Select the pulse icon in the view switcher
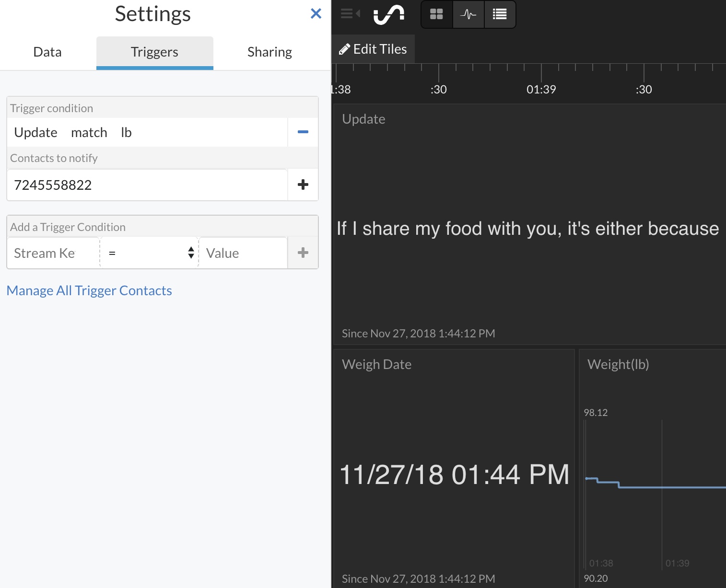Screen dimensions: 726x588 [x=468, y=14]
